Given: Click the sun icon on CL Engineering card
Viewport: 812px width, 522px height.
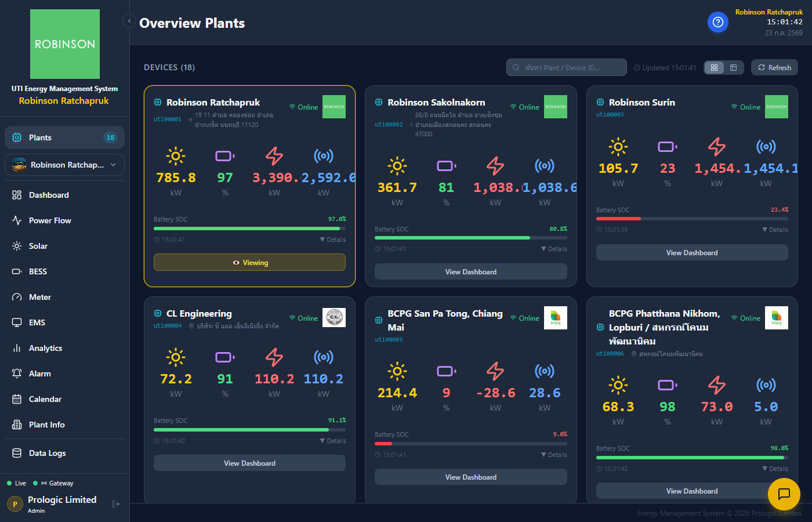Looking at the screenshot, I should click(x=176, y=357).
